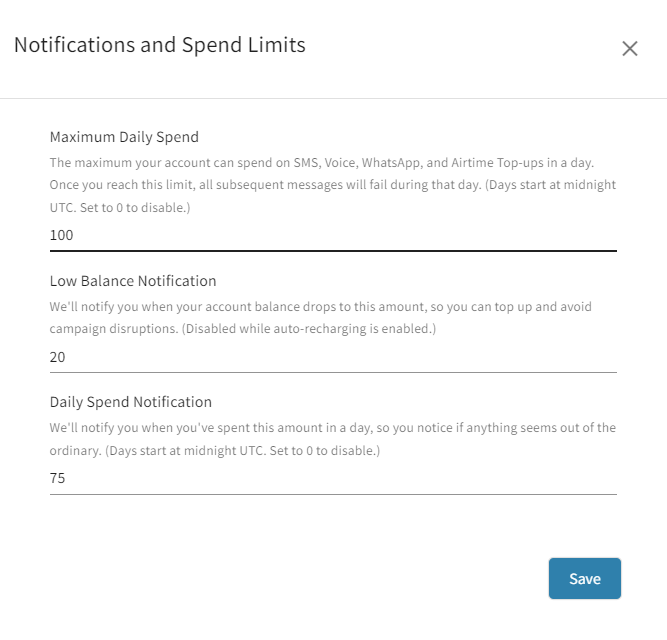
Task: Click the Daily Spend Notification label
Action: click(x=131, y=402)
